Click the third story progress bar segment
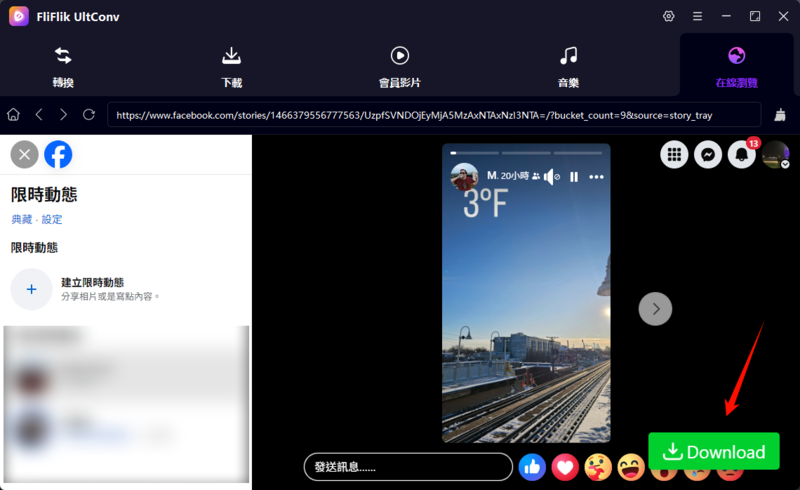 click(x=578, y=153)
